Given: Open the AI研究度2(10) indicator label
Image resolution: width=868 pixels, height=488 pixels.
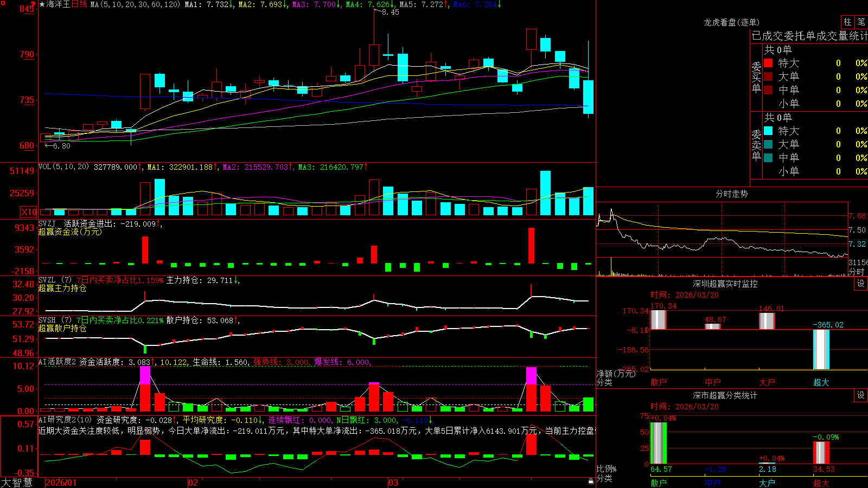Looking at the screenshot, I should [65, 420].
